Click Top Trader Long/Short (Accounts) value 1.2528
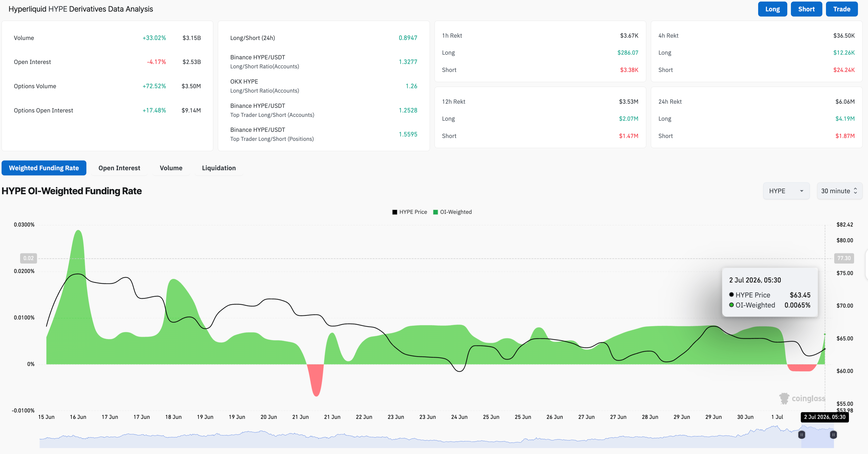 point(408,110)
